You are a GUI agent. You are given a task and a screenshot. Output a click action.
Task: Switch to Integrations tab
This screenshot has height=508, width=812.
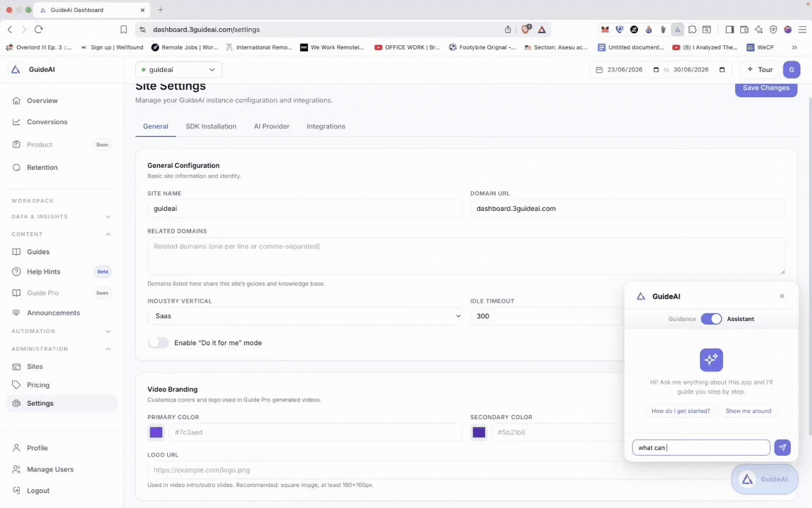point(326,126)
